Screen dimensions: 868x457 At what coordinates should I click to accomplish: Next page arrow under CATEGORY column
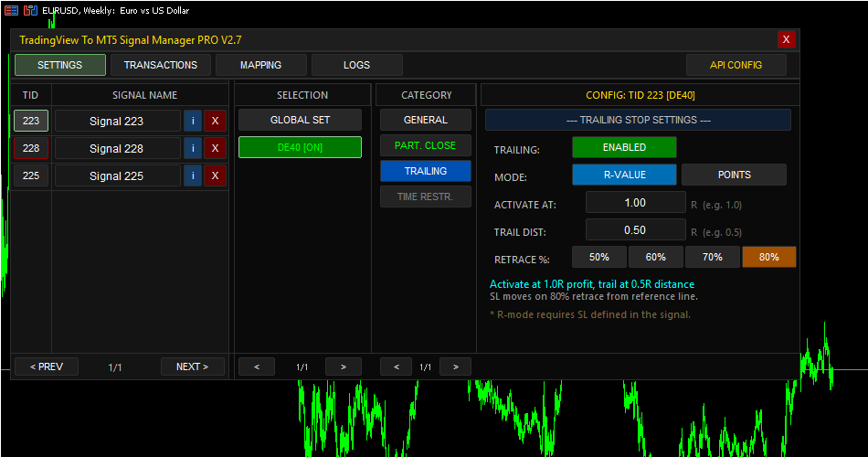tap(455, 367)
